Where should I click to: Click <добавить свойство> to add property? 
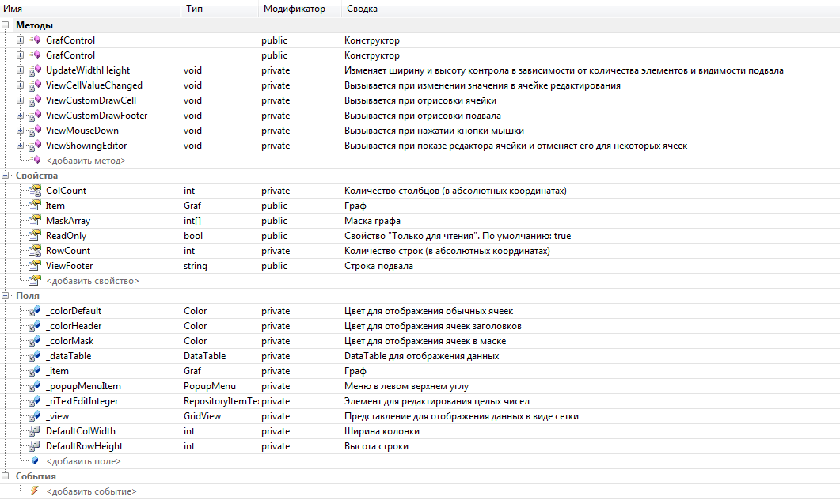click(x=92, y=281)
